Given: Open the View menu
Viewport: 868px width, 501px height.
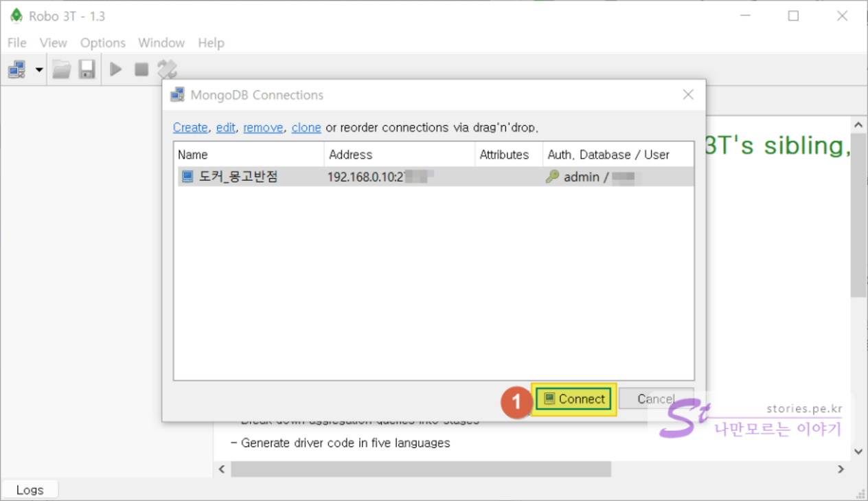Looking at the screenshot, I should pos(53,43).
